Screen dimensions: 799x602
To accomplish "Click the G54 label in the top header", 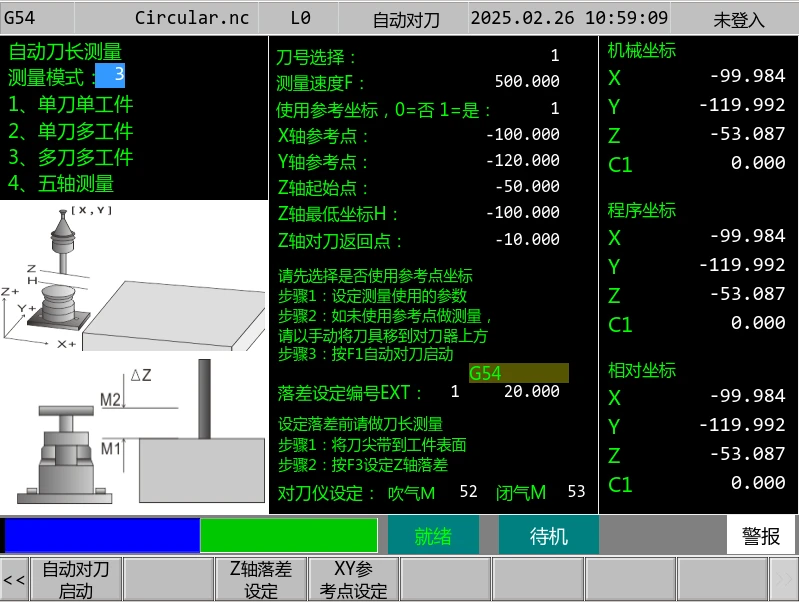I will coord(19,18).
